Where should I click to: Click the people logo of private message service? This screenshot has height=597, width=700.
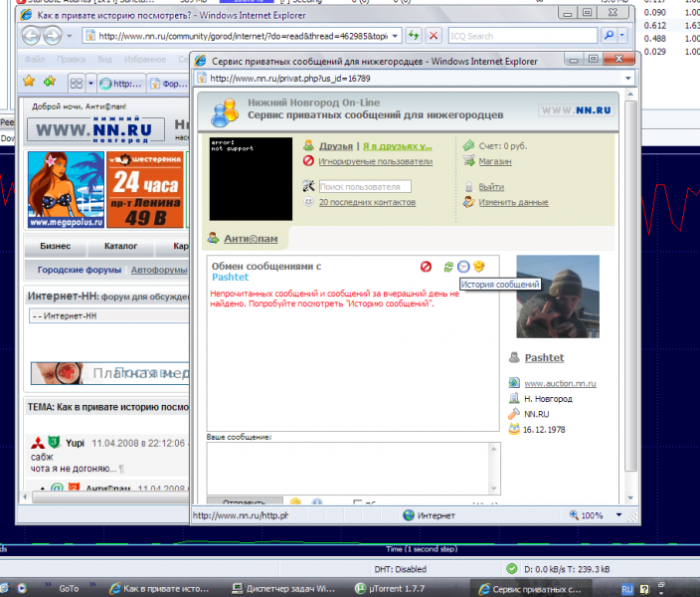[x=224, y=112]
